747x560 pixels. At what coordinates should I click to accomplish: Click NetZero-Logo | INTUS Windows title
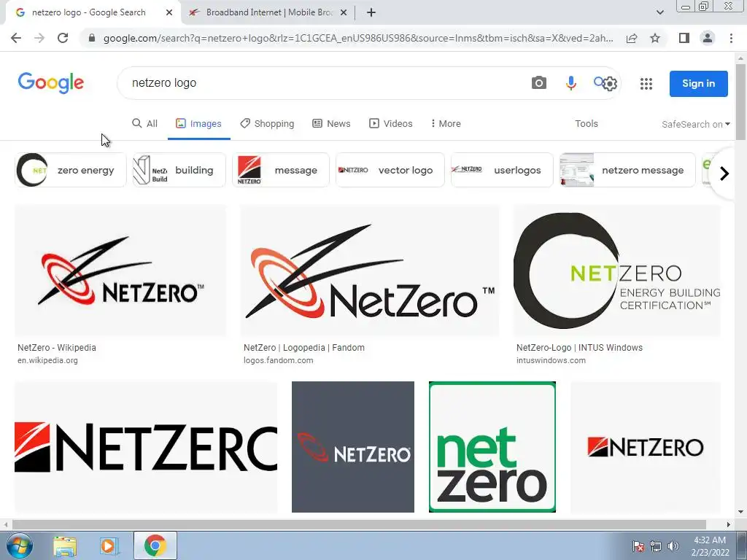[x=579, y=348]
